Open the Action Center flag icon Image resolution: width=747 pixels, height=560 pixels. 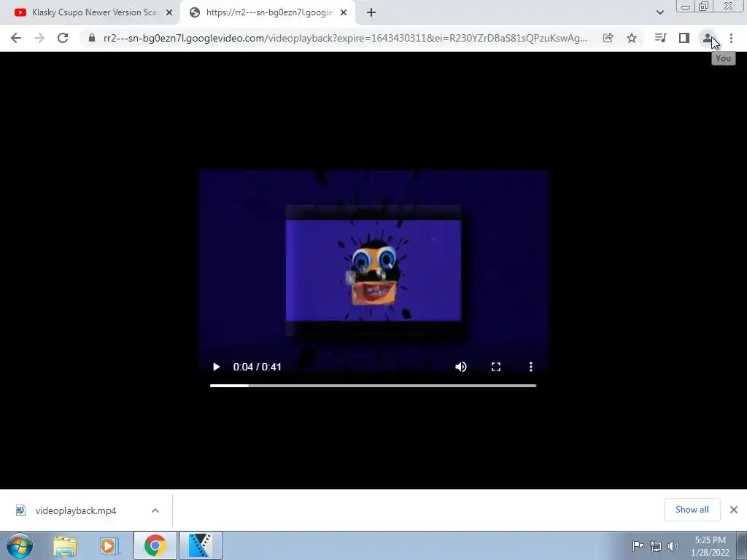pyautogui.click(x=638, y=545)
